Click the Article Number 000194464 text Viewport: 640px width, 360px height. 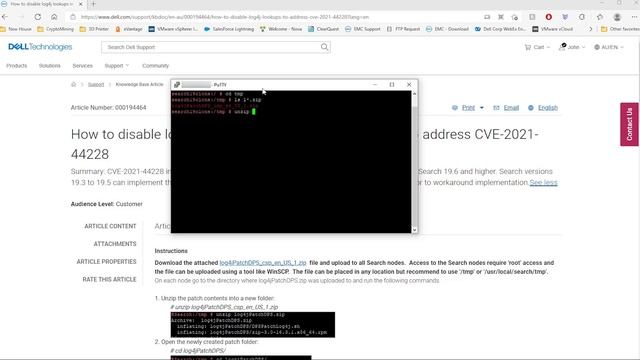tap(108, 108)
